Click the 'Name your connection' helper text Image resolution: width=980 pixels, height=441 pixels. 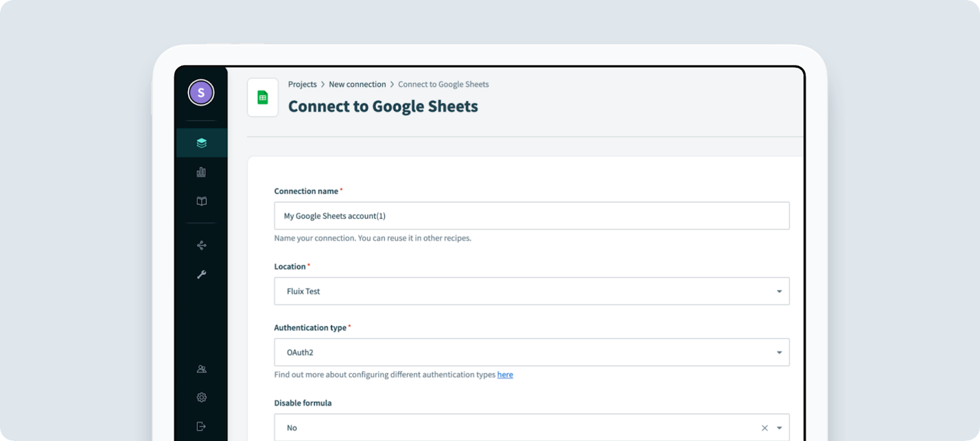[x=372, y=238]
